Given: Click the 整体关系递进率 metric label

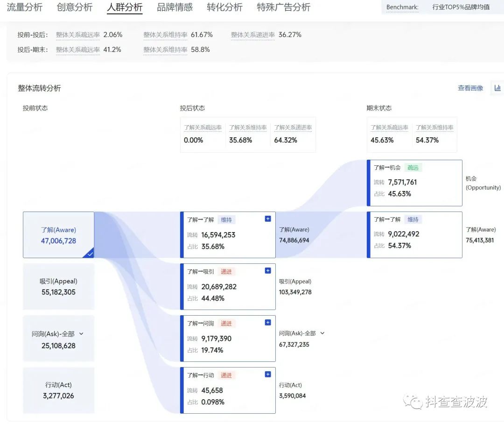Looking at the screenshot, I should click(252, 35).
